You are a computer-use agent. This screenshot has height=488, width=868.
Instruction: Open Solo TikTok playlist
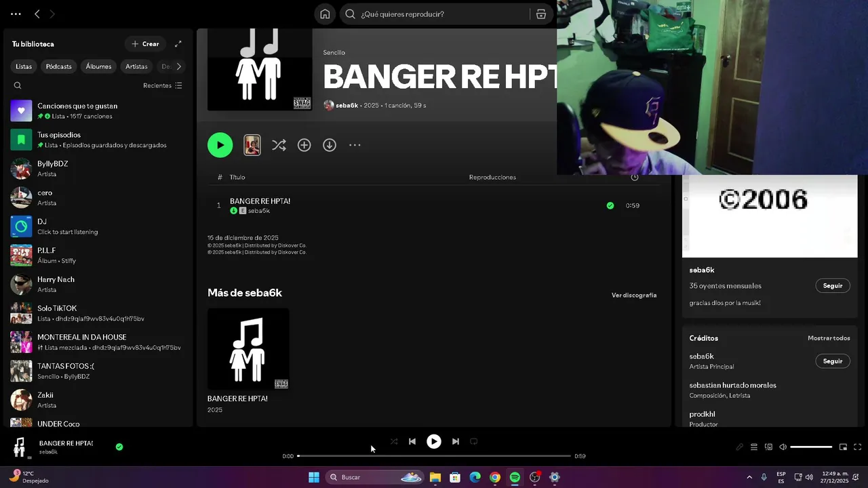point(97,313)
